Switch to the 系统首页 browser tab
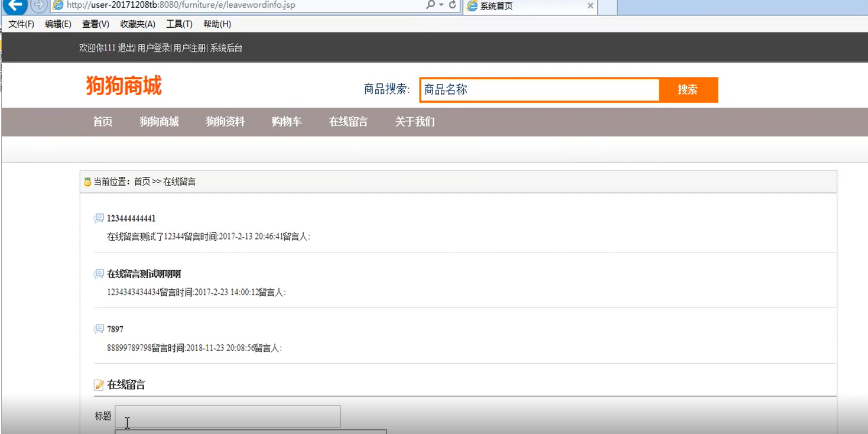Image resolution: width=868 pixels, height=434 pixels. click(x=530, y=7)
